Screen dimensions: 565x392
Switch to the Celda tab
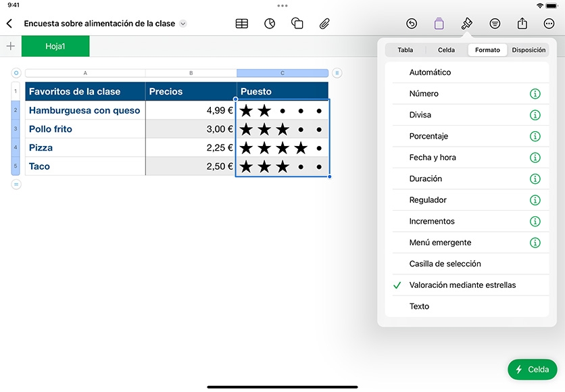tap(446, 50)
